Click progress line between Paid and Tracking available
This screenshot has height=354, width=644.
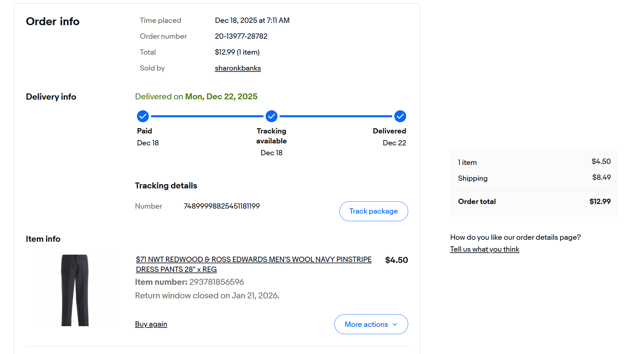click(x=207, y=116)
